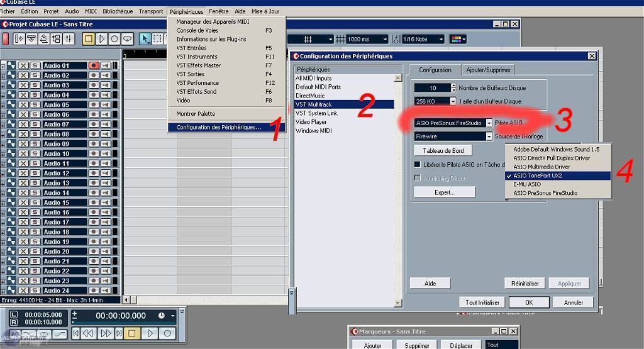This screenshot has height=349, width=644.
Task: Click Ajouter in the Marqueurs window
Action: point(372,346)
